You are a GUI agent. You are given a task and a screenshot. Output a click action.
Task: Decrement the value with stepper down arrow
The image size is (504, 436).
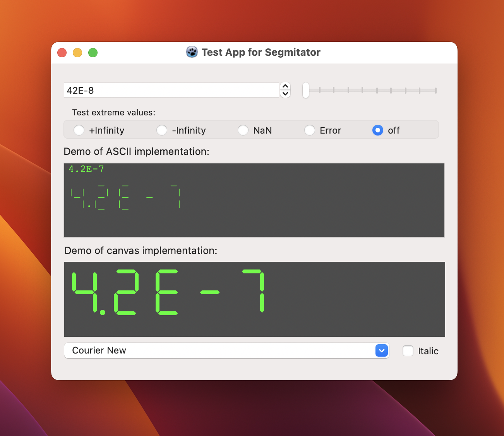(x=285, y=94)
